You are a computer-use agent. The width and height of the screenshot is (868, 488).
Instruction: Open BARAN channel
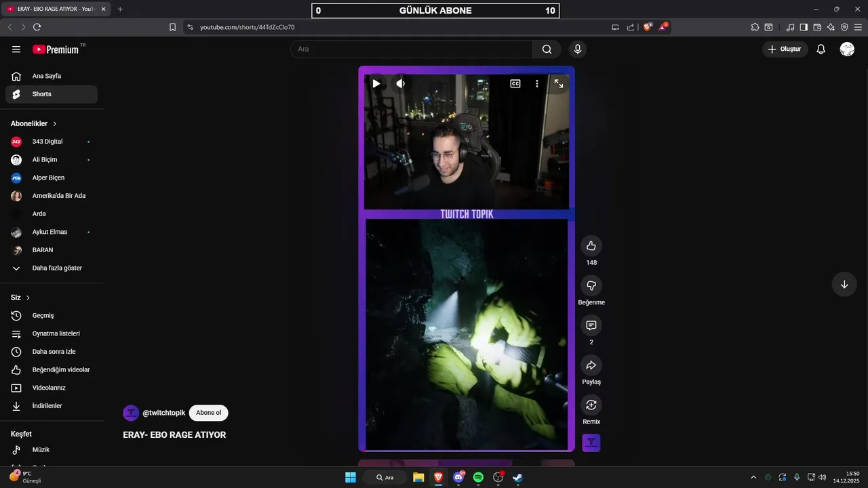coord(52,250)
